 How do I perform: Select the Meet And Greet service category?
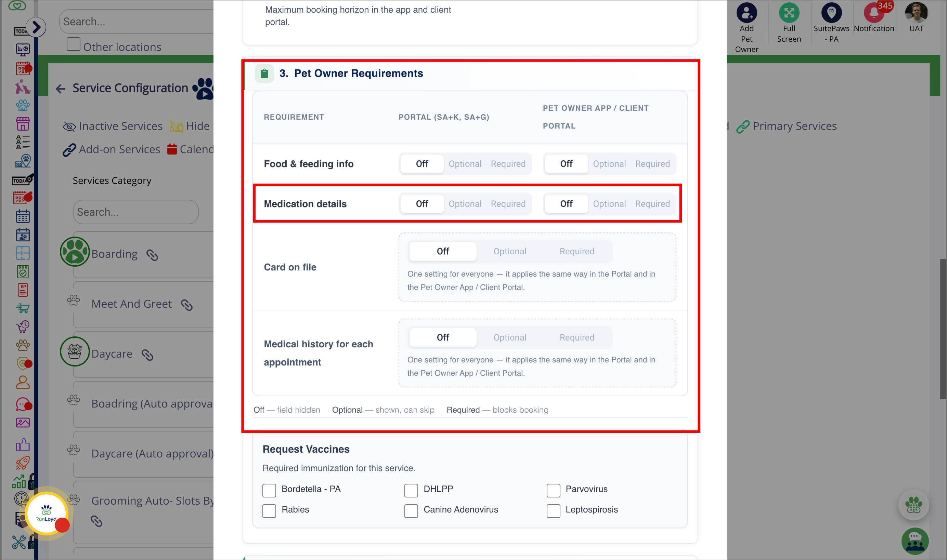pyautogui.click(x=131, y=304)
